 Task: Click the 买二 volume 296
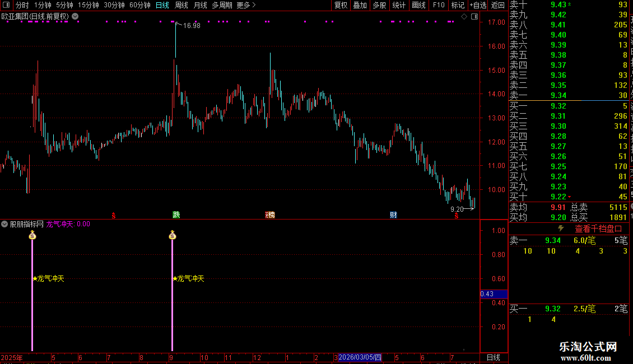pos(621,116)
